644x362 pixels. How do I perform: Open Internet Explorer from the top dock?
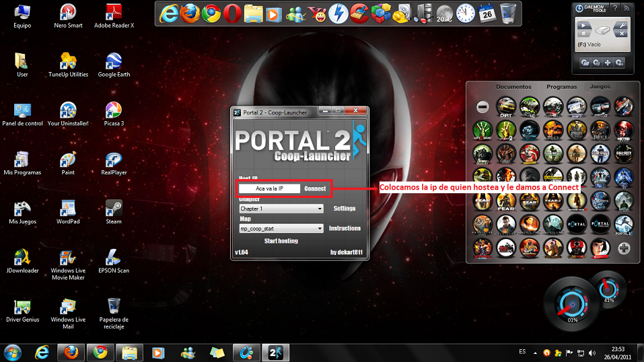169,14
